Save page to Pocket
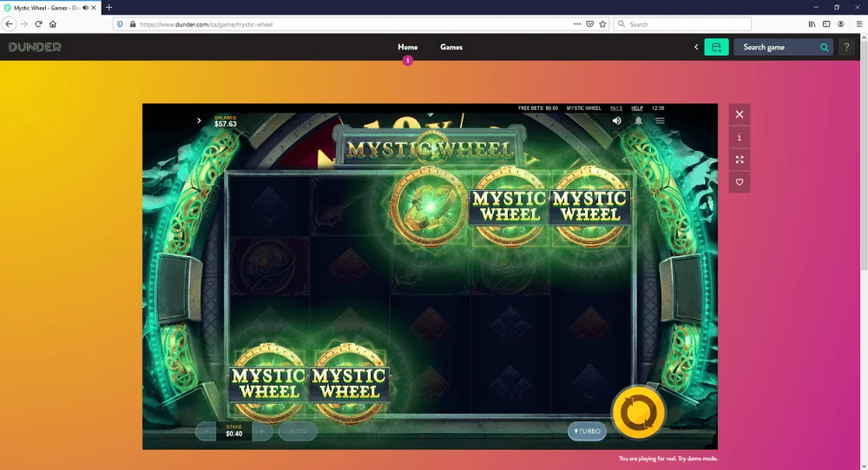868x470 pixels. click(x=590, y=23)
